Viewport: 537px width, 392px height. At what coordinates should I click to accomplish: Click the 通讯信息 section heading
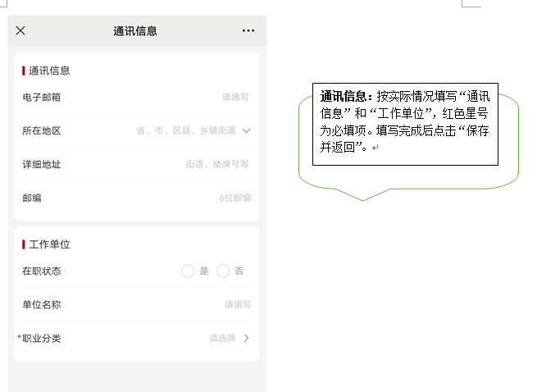49,71
